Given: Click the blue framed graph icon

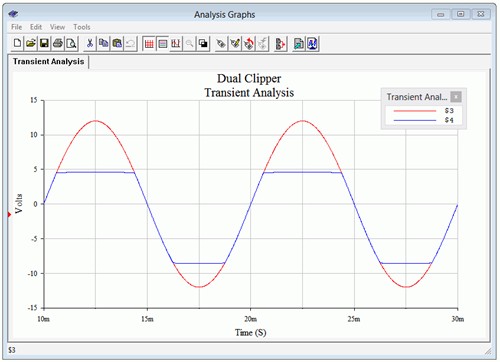Looking at the screenshot, I should [312, 43].
